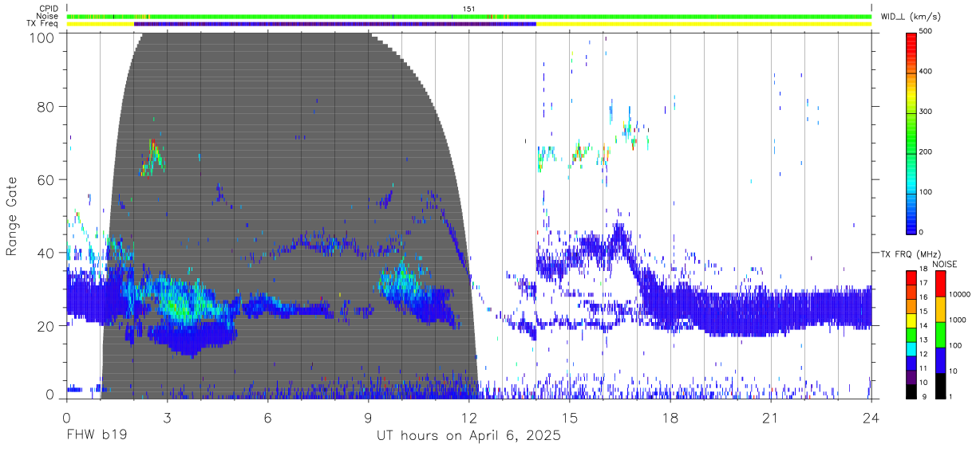Click the 200 tick on width scale
Screen dimensions: 980x452
pyautogui.click(x=927, y=151)
